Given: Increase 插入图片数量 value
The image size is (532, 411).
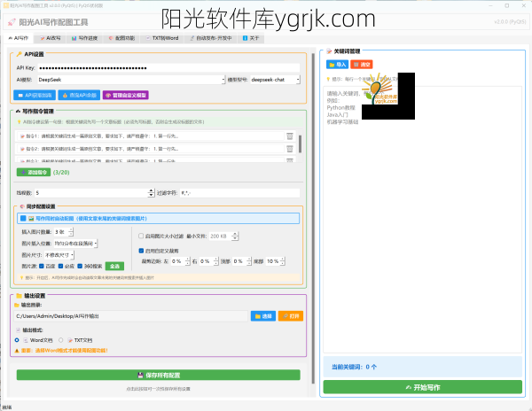Looking at the screenshot, I should tap(71, 229).
